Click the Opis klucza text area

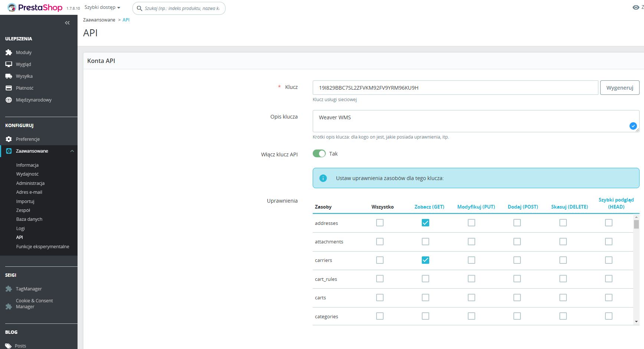point(476,121)
